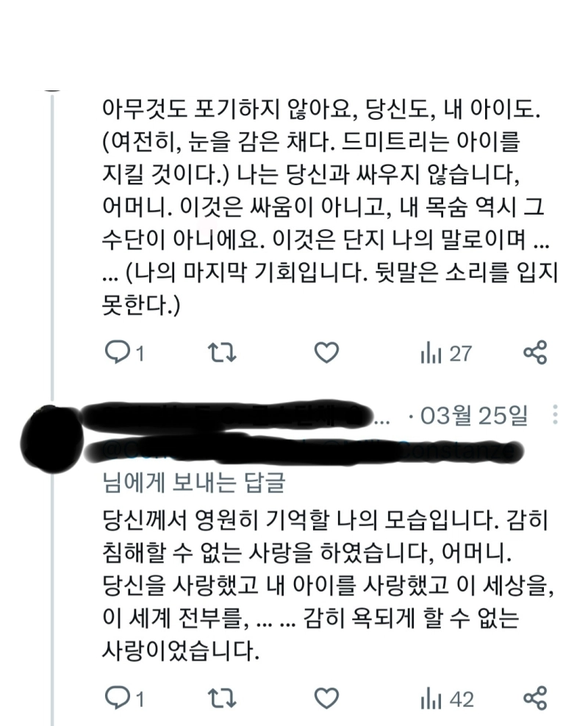This screenshot has width=588, height=726.
Task: Reply to the tweet with 27 views
Action: (x=117, y=353)
